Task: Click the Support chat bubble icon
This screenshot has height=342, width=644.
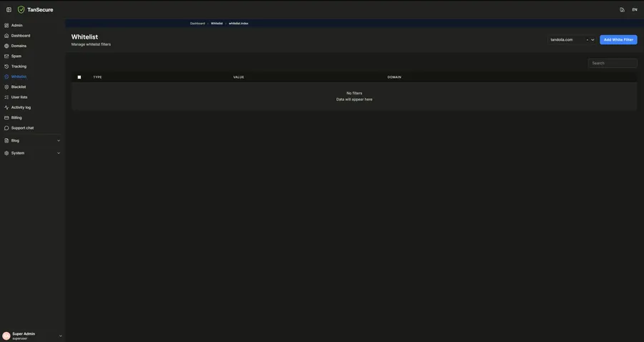Action: click(x=6, y=128)
